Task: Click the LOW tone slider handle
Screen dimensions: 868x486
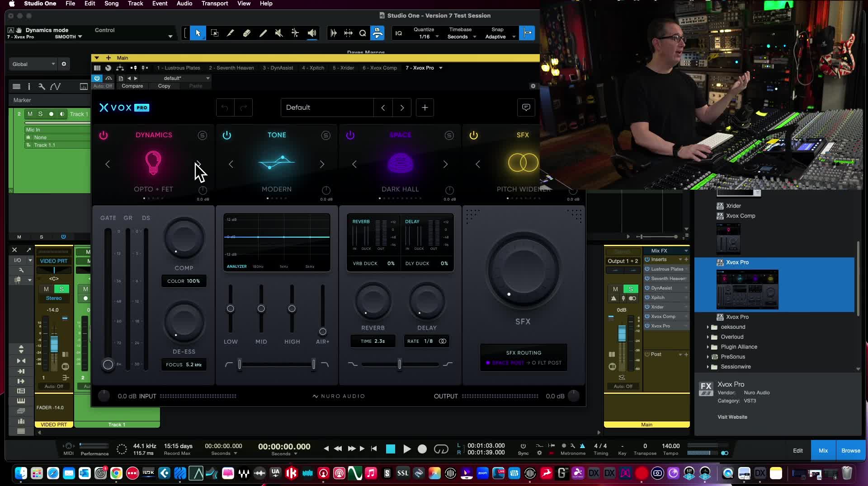Action: click(x=231, y=308)
